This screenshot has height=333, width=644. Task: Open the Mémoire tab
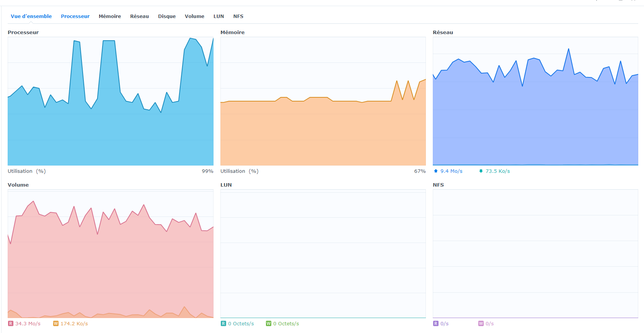(110, 16)
